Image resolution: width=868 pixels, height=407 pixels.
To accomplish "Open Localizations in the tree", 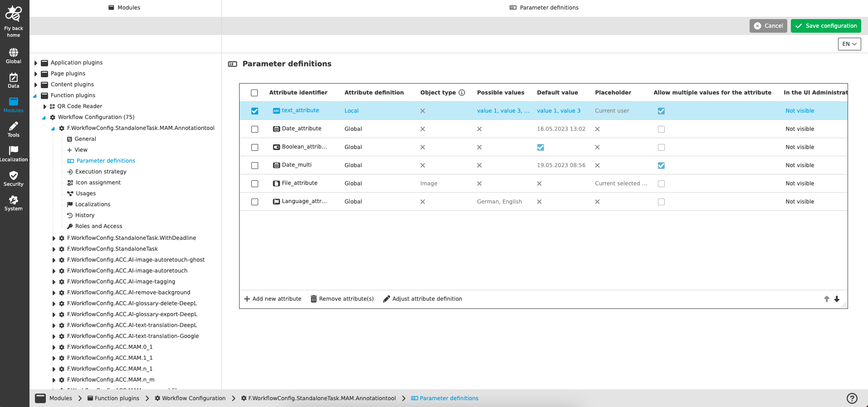I will [88, 204].
